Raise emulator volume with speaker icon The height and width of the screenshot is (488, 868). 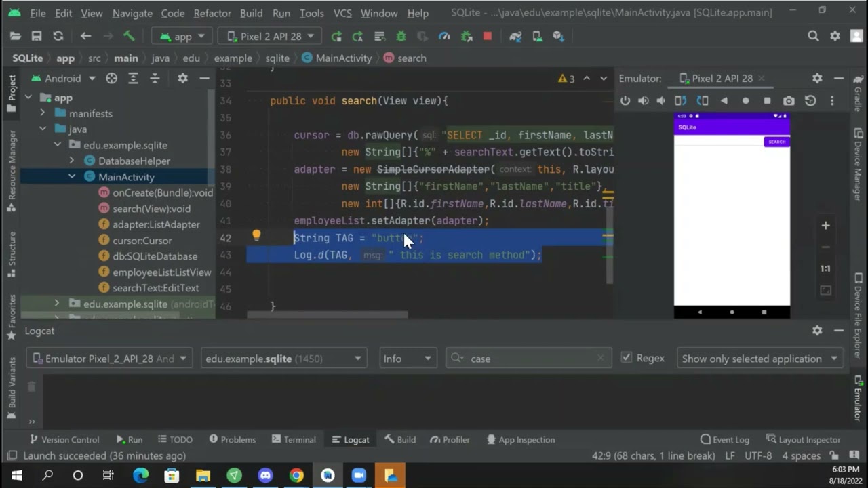click(644, 100)
